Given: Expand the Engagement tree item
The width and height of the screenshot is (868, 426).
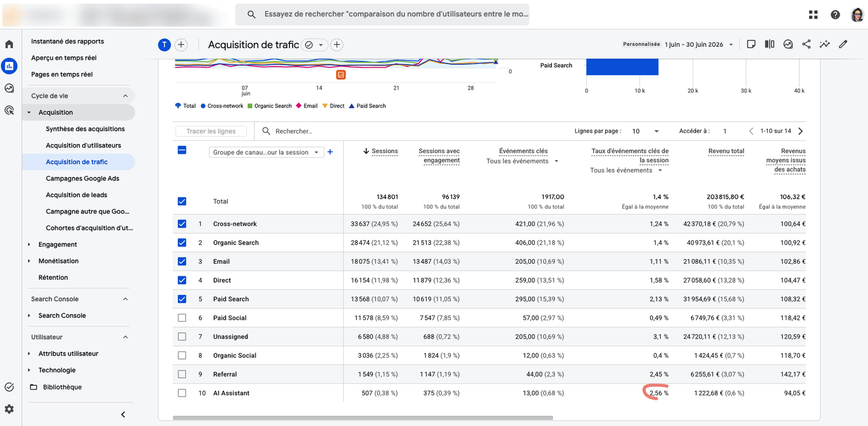Looking at the screenshot, I should coord(29,245).
